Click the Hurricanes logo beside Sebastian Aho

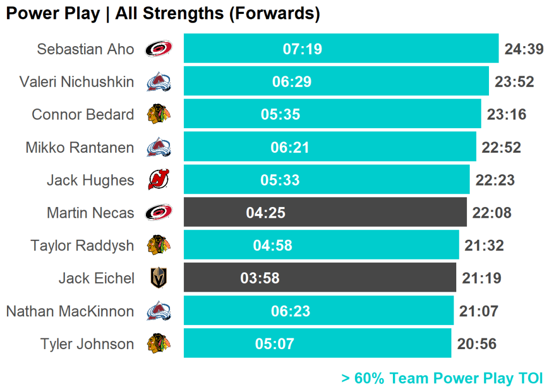pyautogui.click(x=159, y=49)
